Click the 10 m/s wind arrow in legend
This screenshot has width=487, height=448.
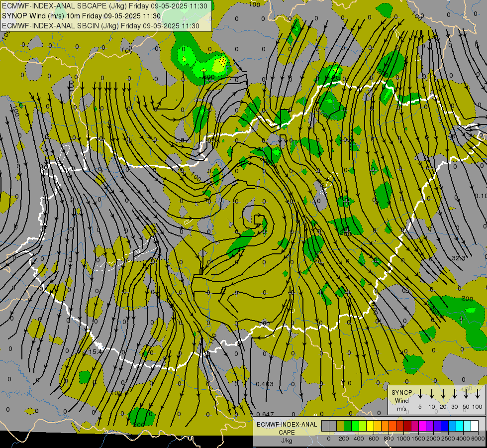[432, 394]
